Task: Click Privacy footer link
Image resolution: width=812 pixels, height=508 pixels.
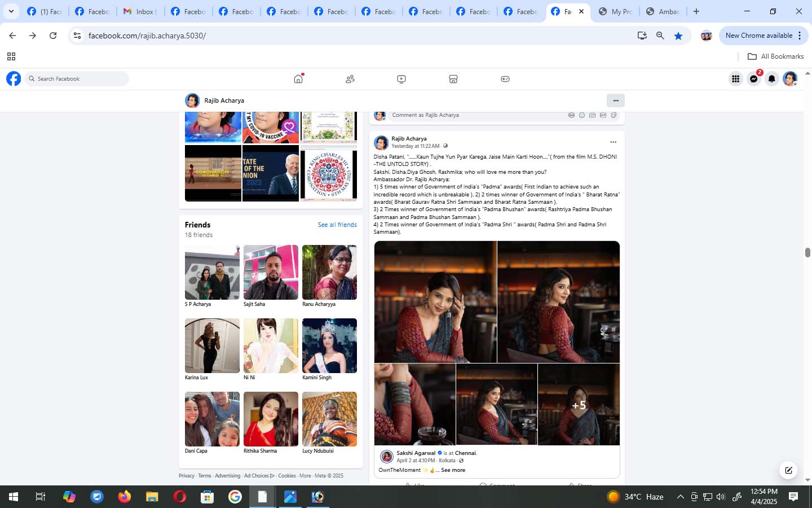Action: coord(187,476)
